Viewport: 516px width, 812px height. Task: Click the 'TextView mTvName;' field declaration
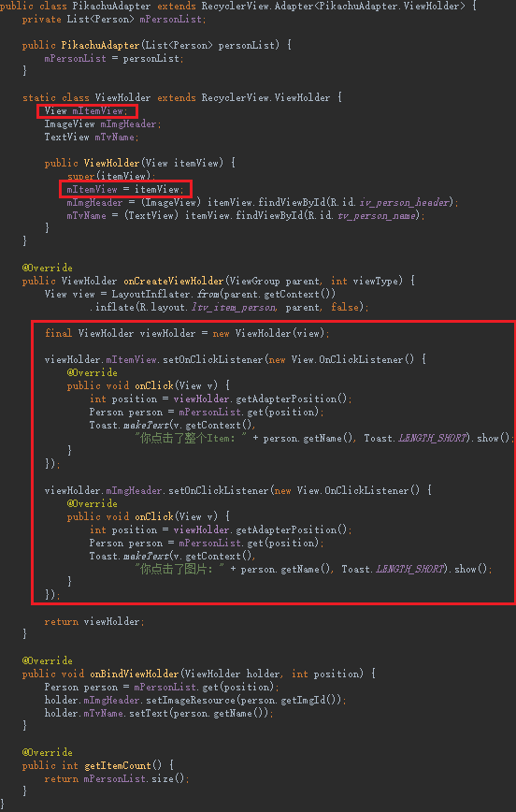[x=92, y=138]
